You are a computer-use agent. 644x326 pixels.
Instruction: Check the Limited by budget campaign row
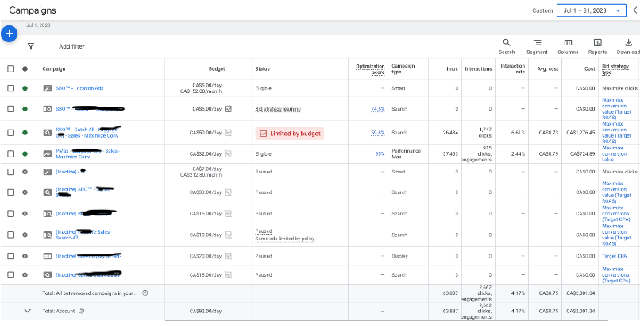10,132
